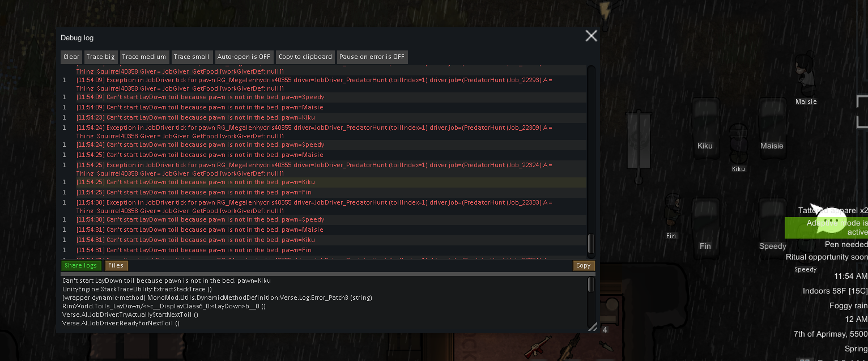Switch to Trace medium size

144,57
